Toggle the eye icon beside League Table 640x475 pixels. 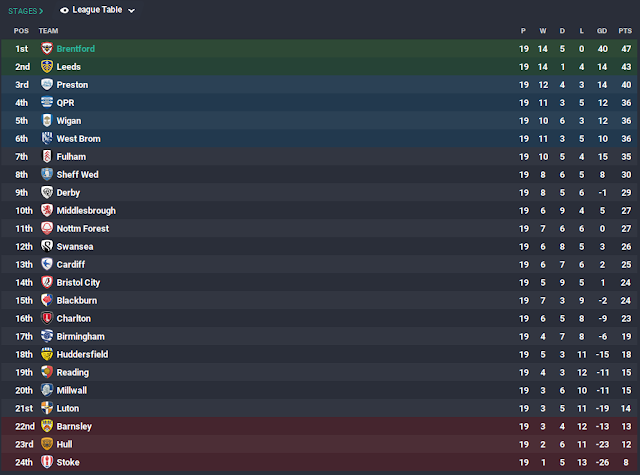[64, 10]
